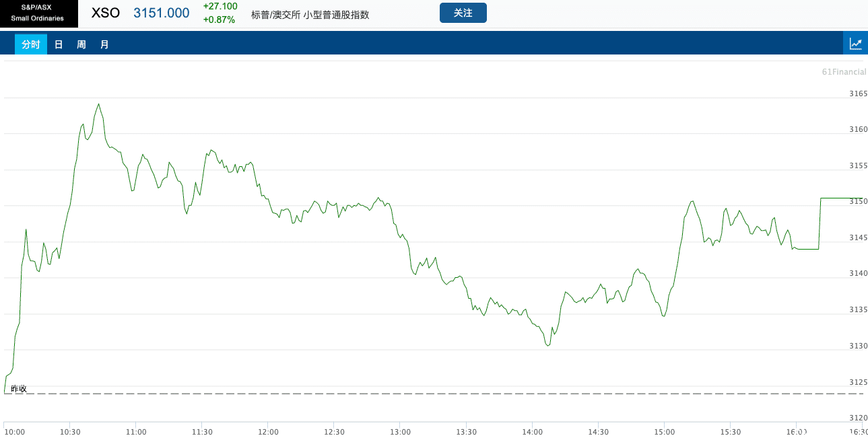Click the 10:30 time axis label
The image size is (868, 444).
tap(70, 432)
